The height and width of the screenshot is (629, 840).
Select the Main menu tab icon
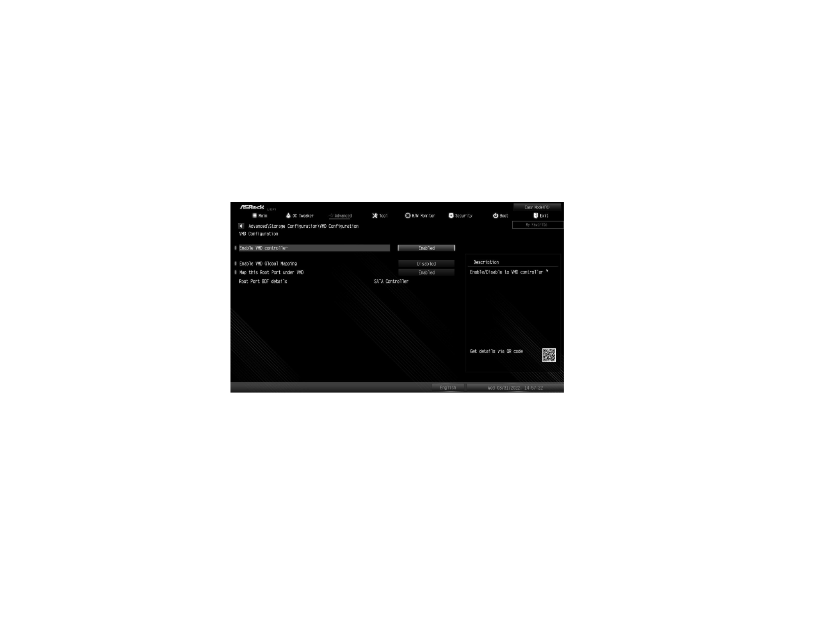[x=253, y=215]
